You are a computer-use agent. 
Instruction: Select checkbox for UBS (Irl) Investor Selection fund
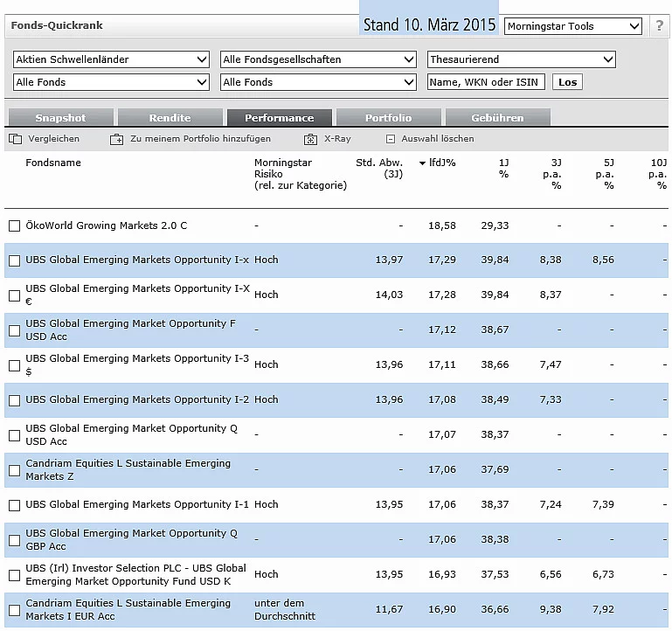[x=14, y=575]
